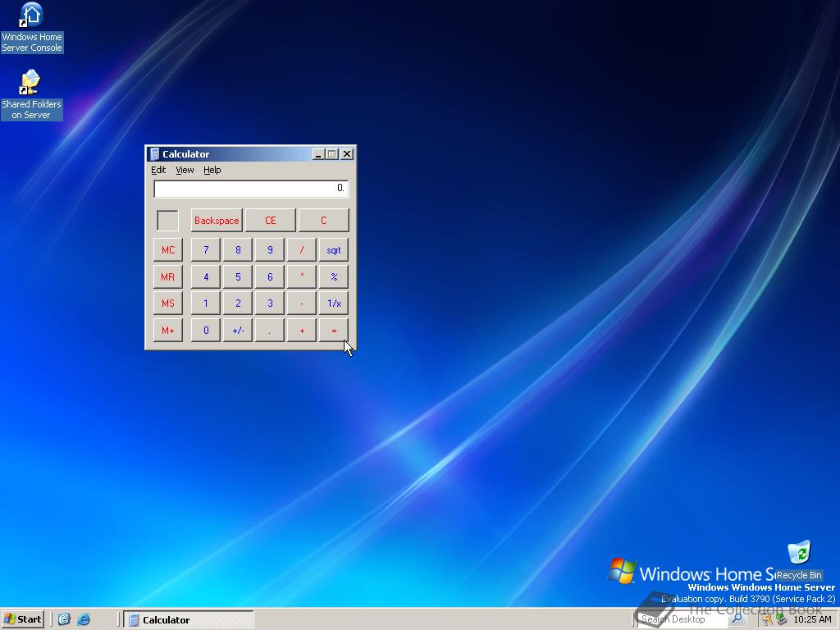Click digit 9 on Calculator
840x630 pixels.
(270, 249)
